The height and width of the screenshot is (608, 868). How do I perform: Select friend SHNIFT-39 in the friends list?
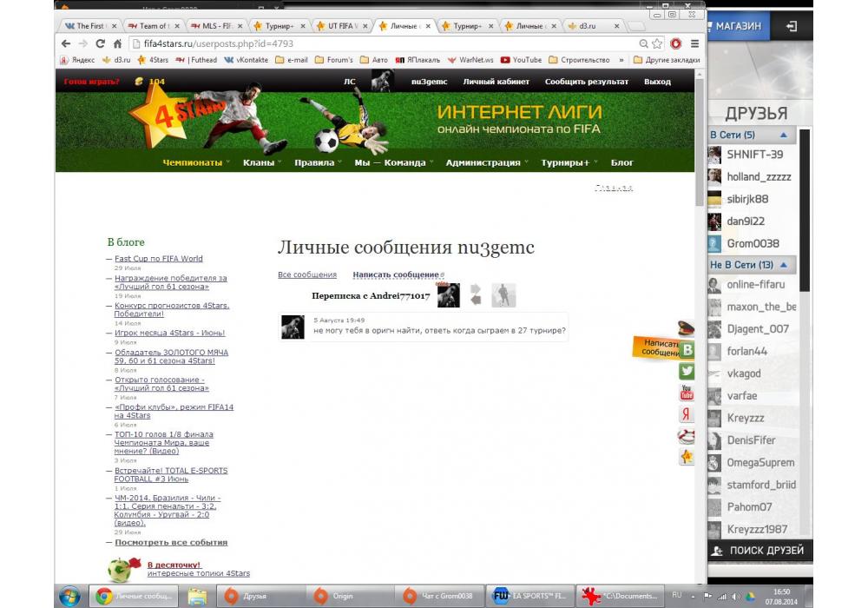753,155
